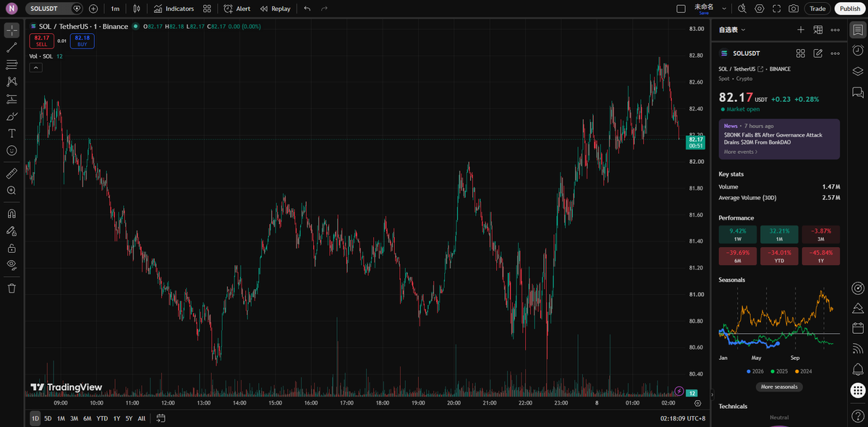Image resolution: width=868 pixels, height=427 pixels.
Task: Open SOLUSDT details more options menu
Action: (835, 53)
